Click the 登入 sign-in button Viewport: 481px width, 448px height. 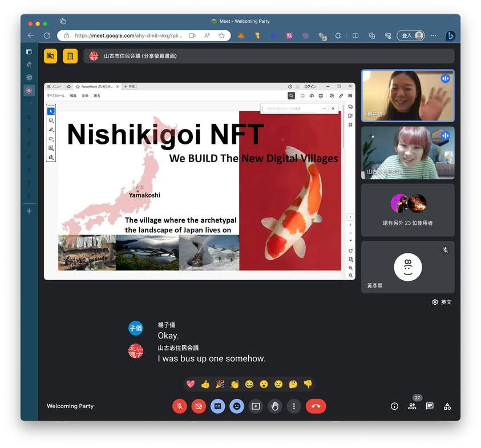click(x=411, y=35)
